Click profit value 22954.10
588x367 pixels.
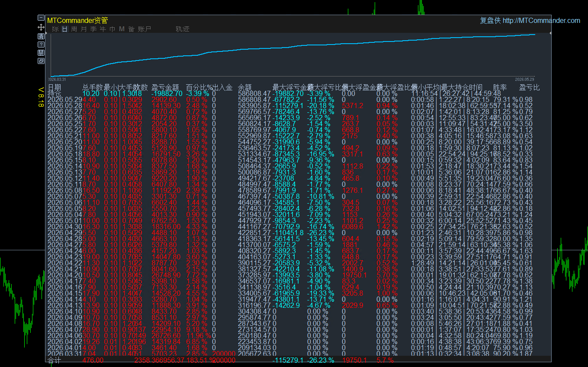click(166, 329)
